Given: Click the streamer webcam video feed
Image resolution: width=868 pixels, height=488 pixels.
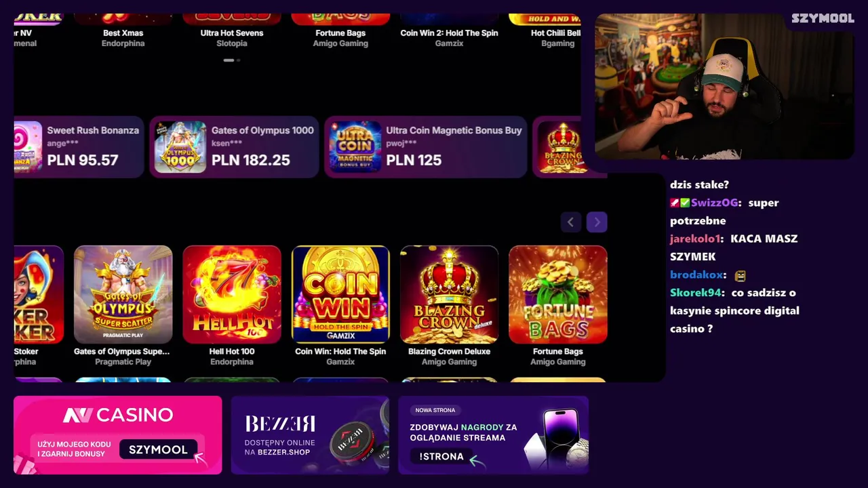Looking at the screenshot, I should (724, 87).
